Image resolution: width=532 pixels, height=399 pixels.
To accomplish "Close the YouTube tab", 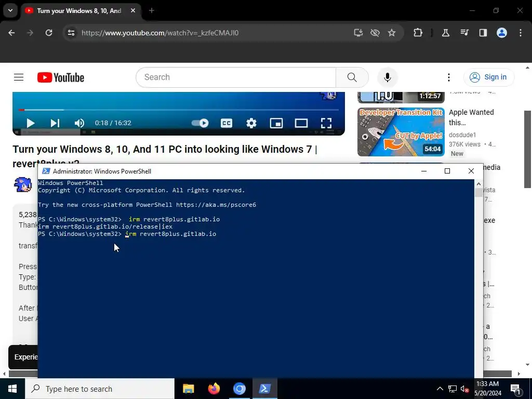I will 133,10.
